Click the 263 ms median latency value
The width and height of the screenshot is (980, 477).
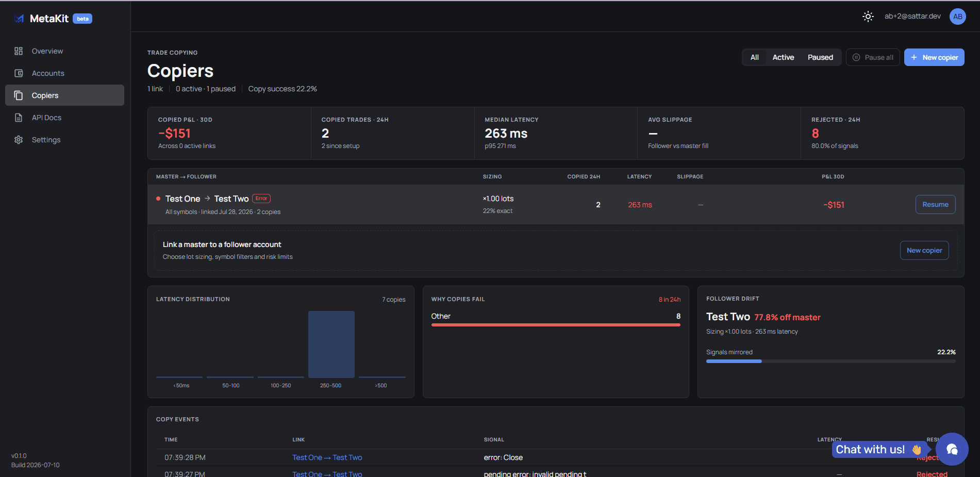click(x=506, y=134)
